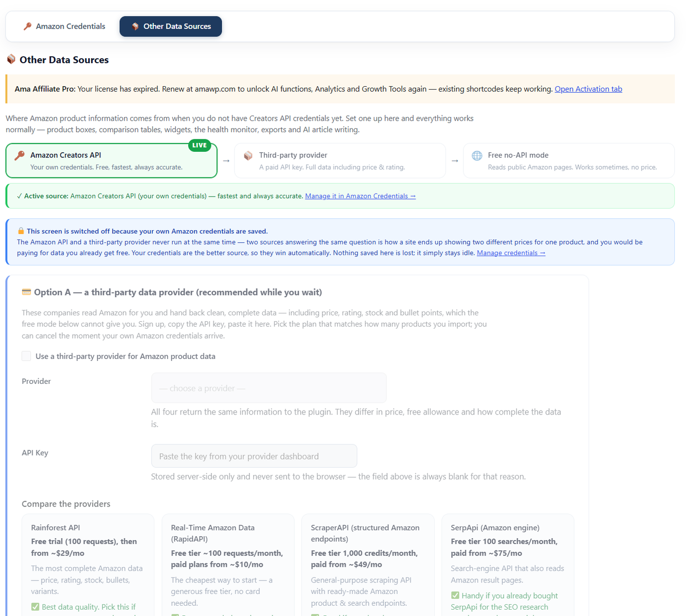Click the 'Ama Affiliate Pro:' notice label
690x616 pixels.
click(x=45, y=89)
